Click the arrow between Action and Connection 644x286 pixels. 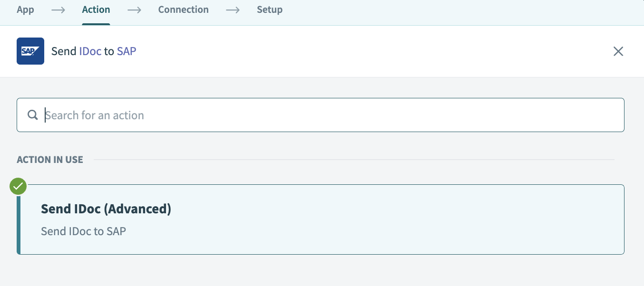(134, 10)
